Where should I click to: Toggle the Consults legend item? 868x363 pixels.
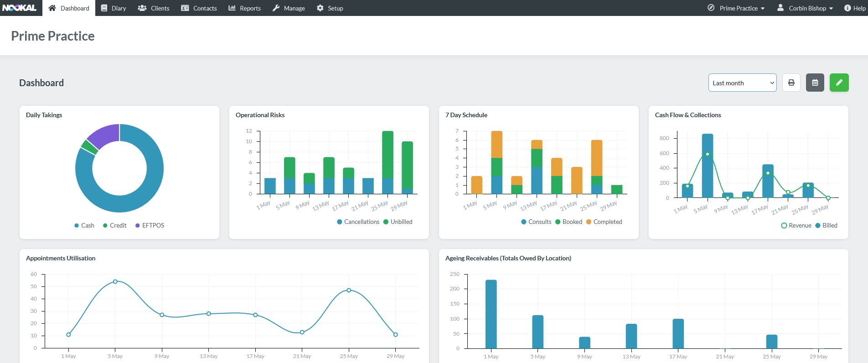537,222
